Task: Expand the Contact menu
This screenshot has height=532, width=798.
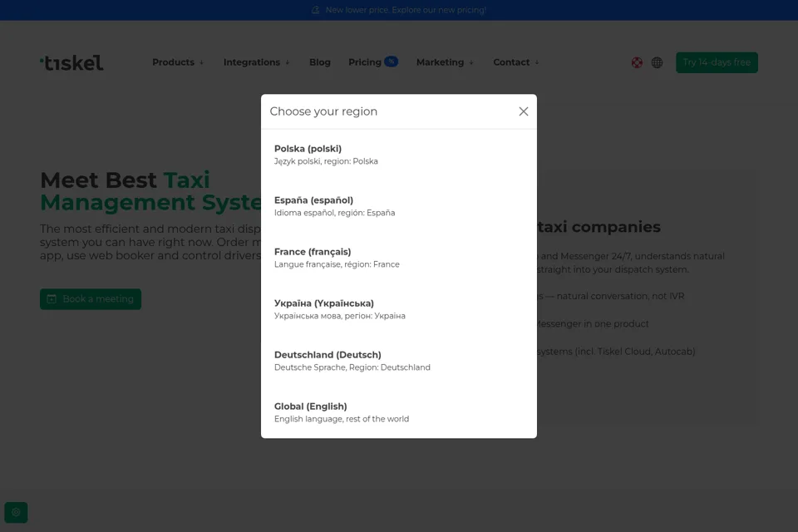Action: point(516,62)
